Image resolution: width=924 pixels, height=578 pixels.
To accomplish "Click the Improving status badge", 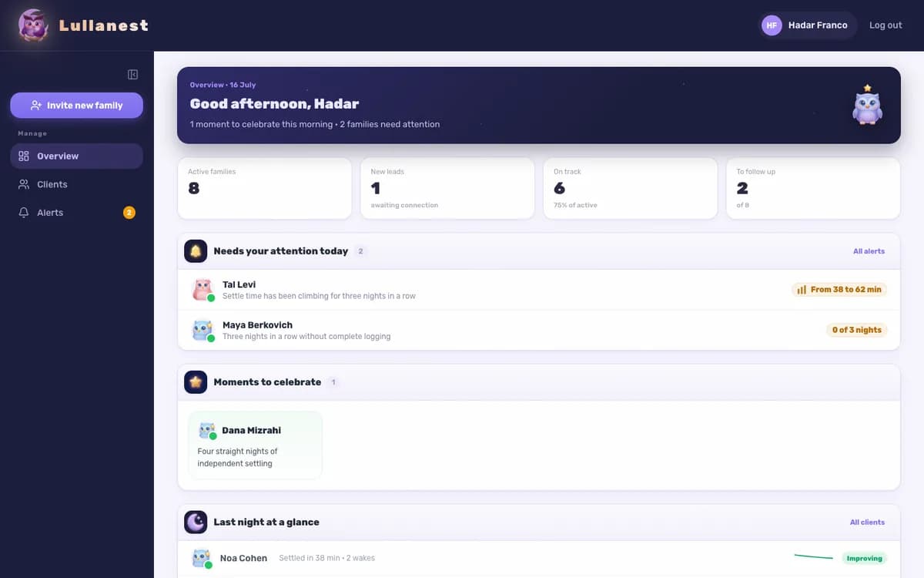I will (863, 559).
